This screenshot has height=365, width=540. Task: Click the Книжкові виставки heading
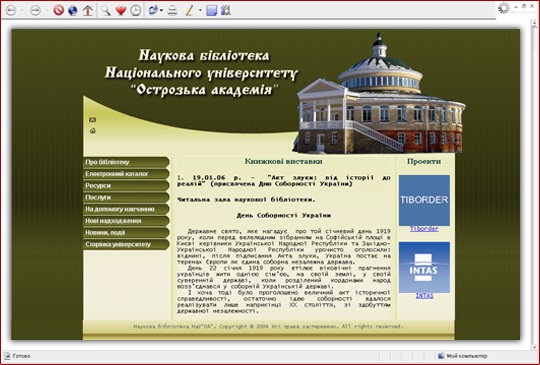(283, 161)
